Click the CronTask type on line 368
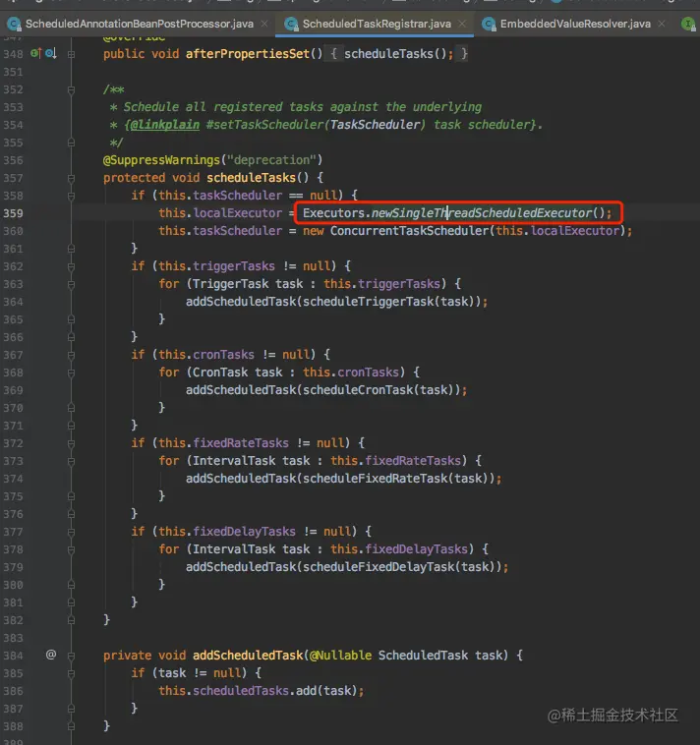Screen dimensions: 700x745 pyautogui.click(x=220, y=372)
